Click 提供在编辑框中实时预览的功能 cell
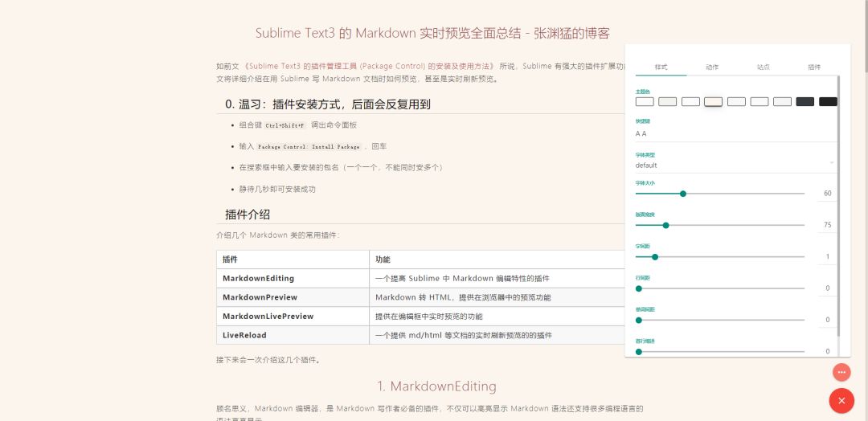The height and width of the screenshot is (421, 868). click(x=497, y=317)
